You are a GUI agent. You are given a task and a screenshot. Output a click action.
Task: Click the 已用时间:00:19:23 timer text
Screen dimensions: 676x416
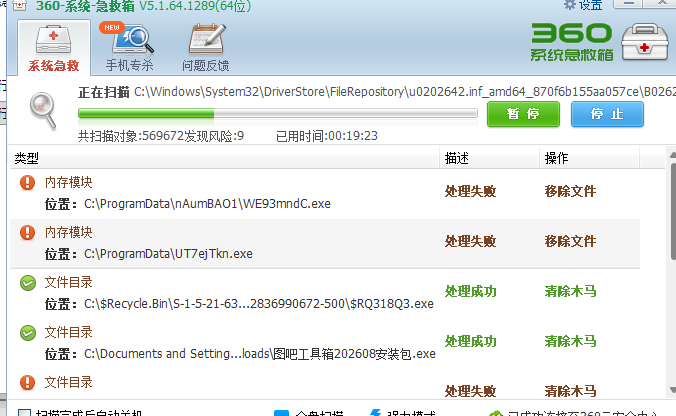click(x=327, y=136)
